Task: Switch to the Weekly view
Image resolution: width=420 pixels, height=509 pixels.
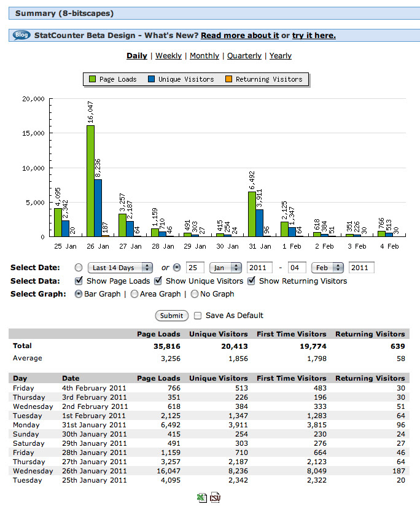Action: click(x=168, y=55)
